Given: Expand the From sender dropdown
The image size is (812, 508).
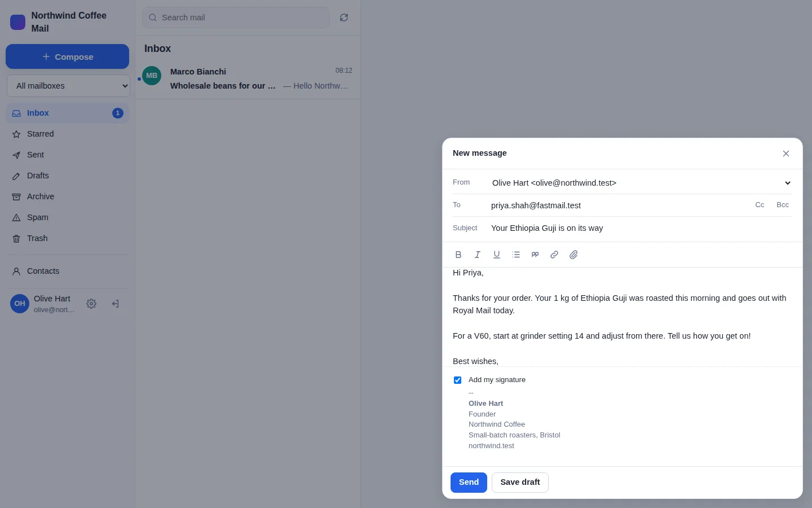Looking at the screenshot, I should click(641, 183).
